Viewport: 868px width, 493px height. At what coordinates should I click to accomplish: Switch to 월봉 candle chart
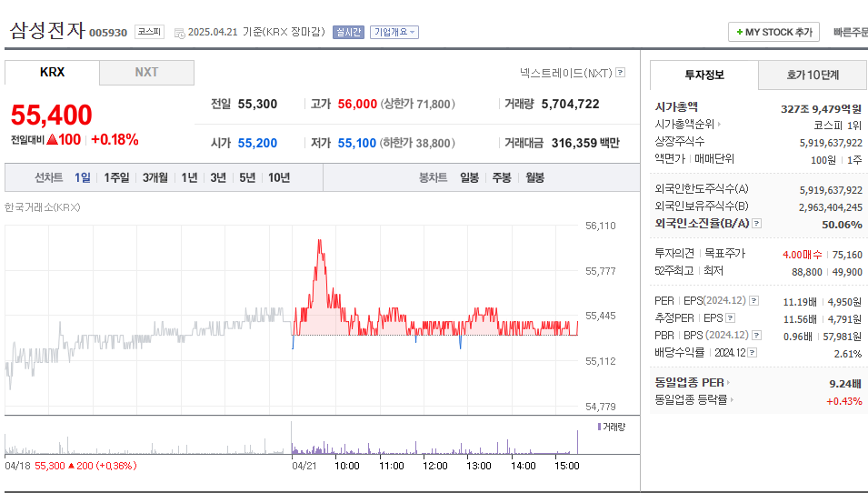[x=534, y=177]
